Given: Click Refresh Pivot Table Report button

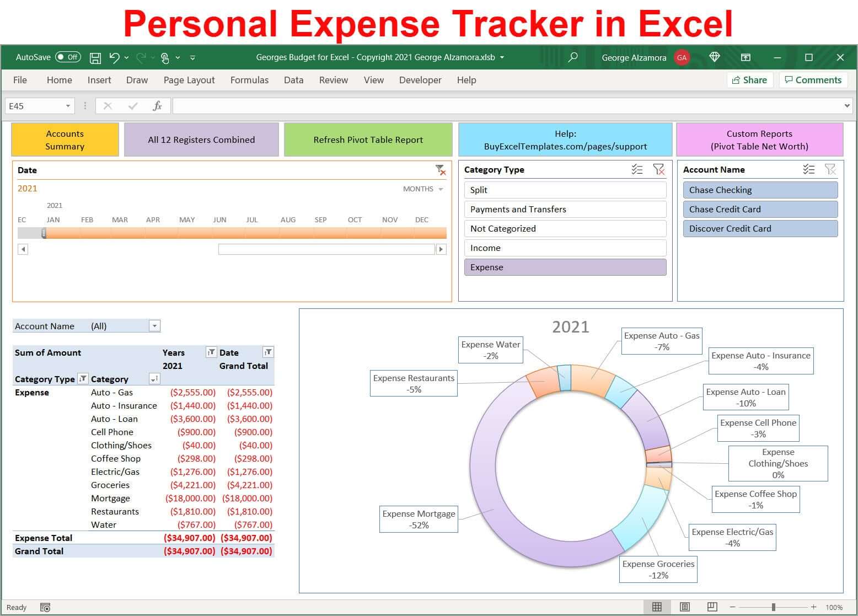Looking at the screenshot, I should (x=368, y=140).
